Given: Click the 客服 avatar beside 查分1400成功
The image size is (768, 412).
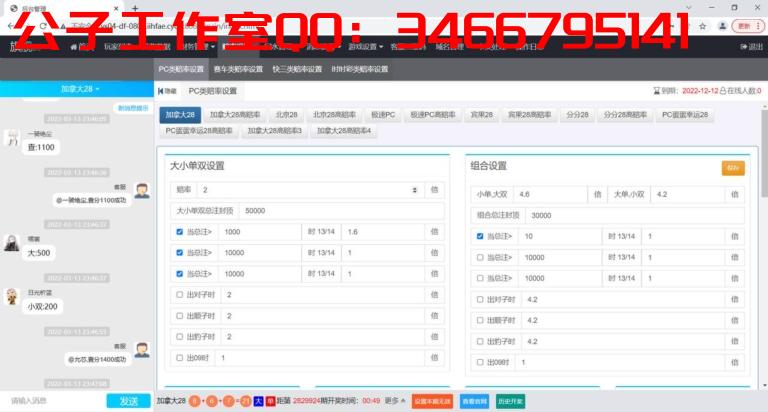Looking at the screenshot, I should pyautogui.click(x=142, y=350).
